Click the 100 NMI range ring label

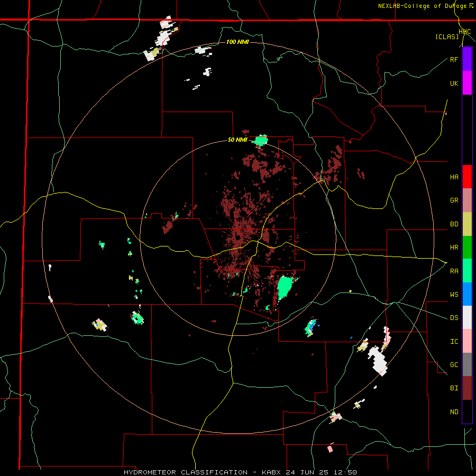pyautogui.click(x=237, y=42)
